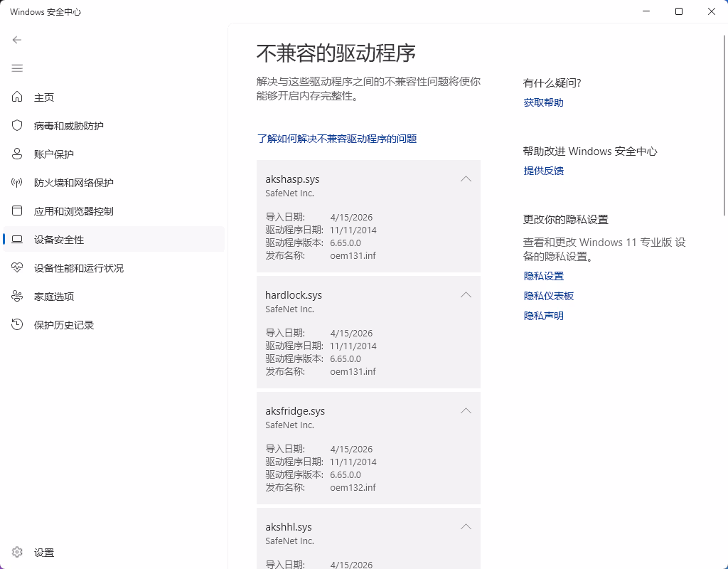
Task: Click the gear icon for 设置
Action: [x=18, y=553]
